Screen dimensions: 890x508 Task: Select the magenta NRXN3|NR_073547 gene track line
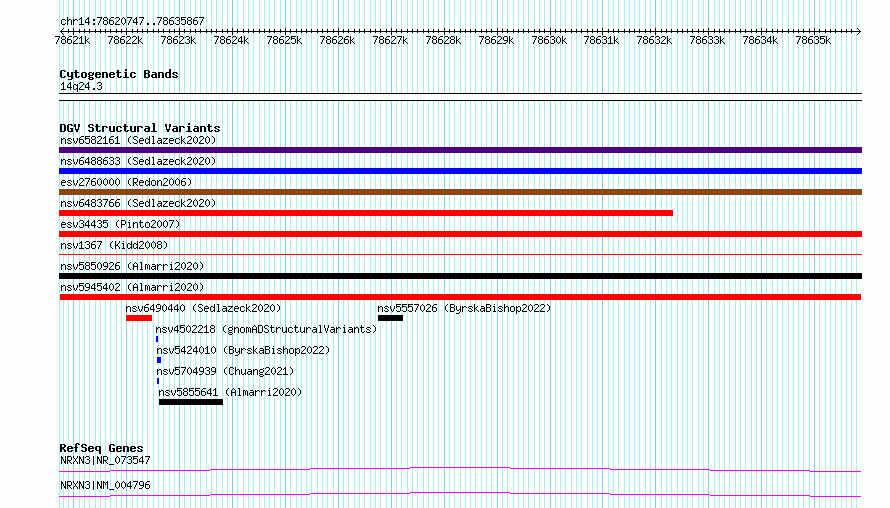pyautogui.click(x=460, y=469)
